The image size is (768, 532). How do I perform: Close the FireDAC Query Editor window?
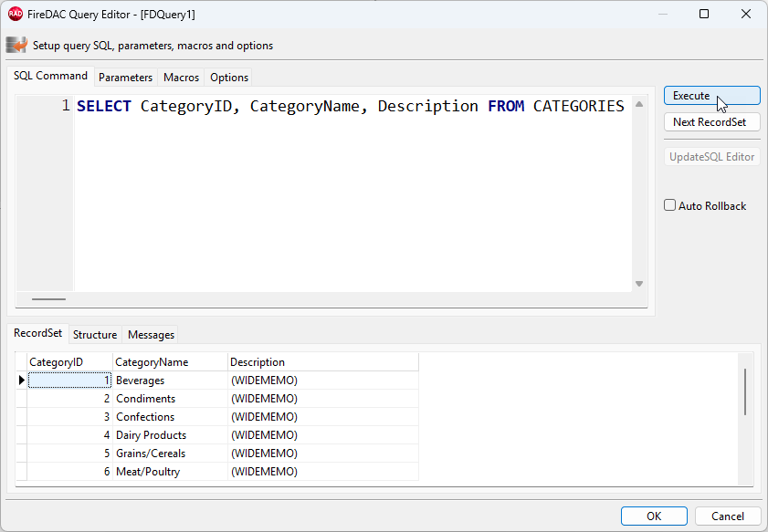point(745,14)
